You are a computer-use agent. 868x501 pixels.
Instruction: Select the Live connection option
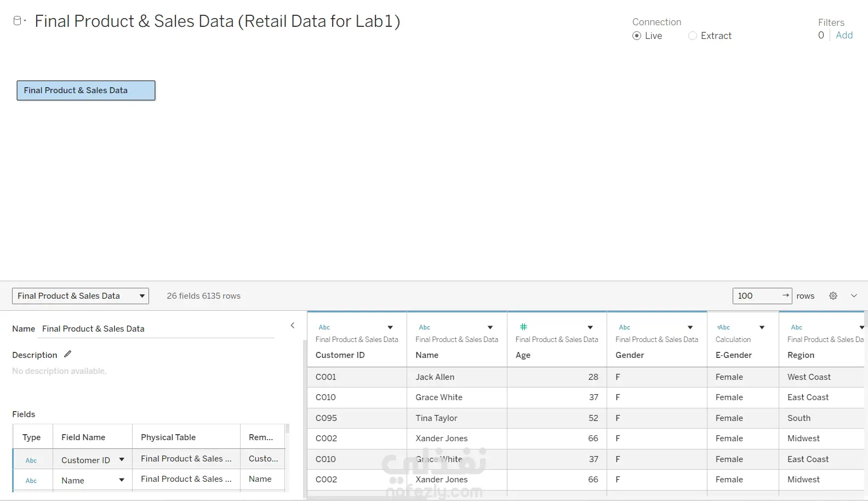pos(637,36)
